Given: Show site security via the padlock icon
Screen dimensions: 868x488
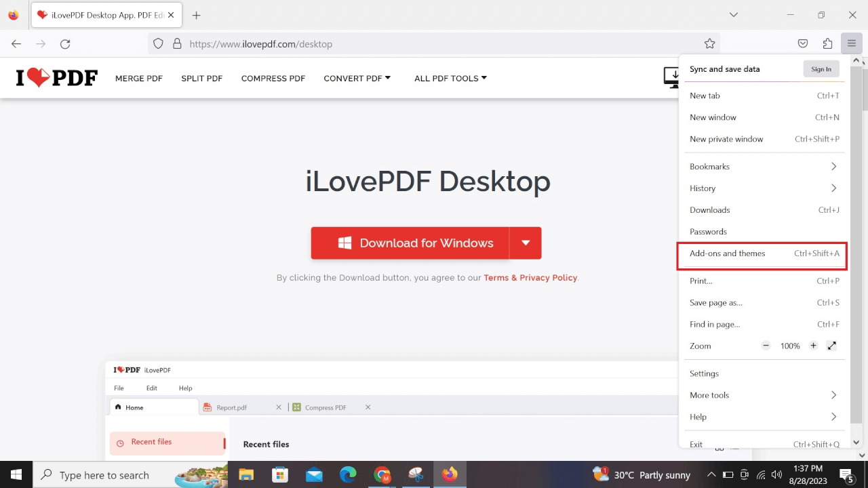Looking at the screenshot, I should click(177, 44).
